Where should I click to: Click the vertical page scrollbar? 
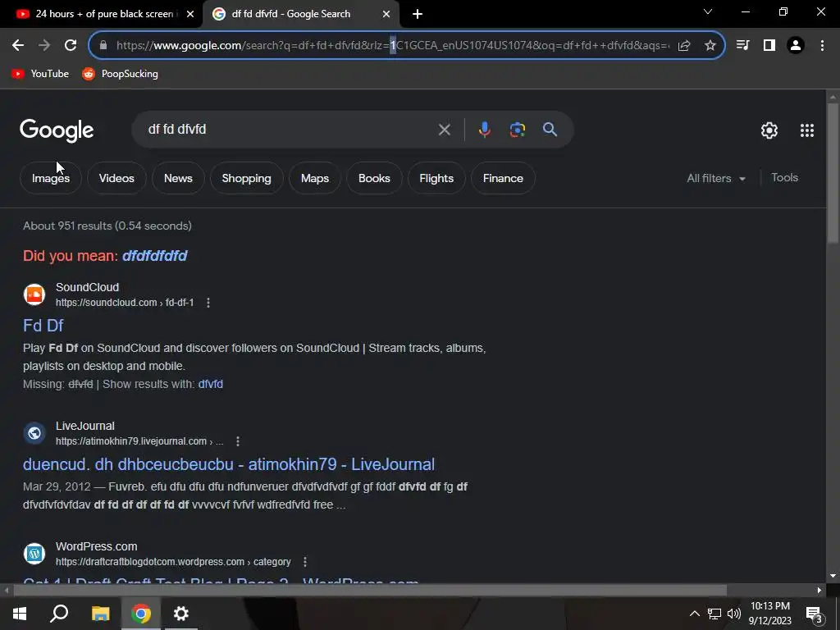click(x=833, y=172)
